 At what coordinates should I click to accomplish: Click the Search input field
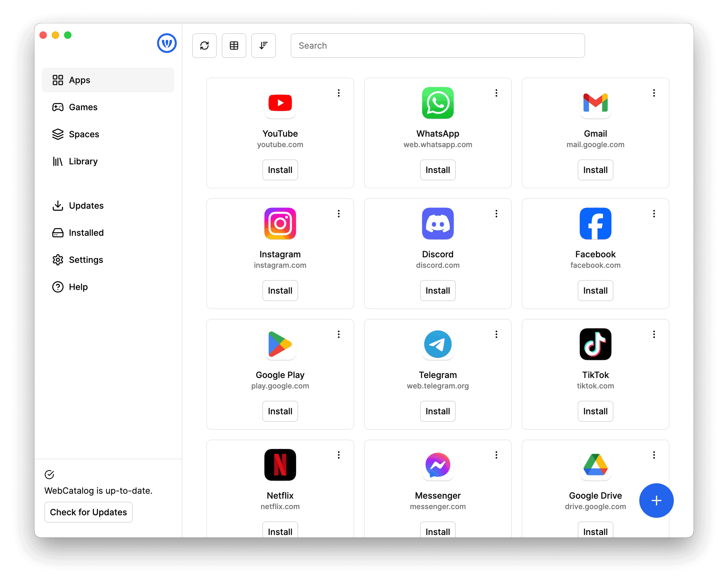pyautogui.click(x=438, y=45)
